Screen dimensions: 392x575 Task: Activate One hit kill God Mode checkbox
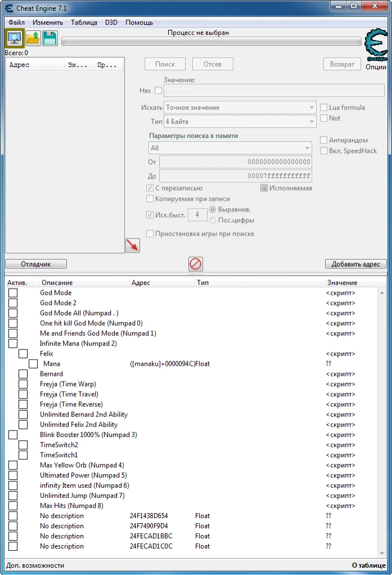tap(13, 323)
